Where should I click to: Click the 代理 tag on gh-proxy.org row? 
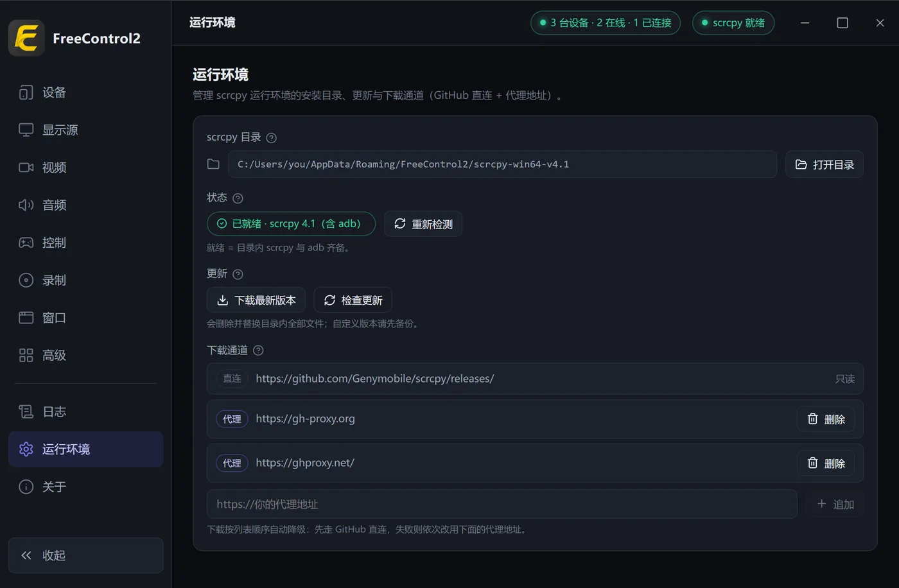(232, 419)
